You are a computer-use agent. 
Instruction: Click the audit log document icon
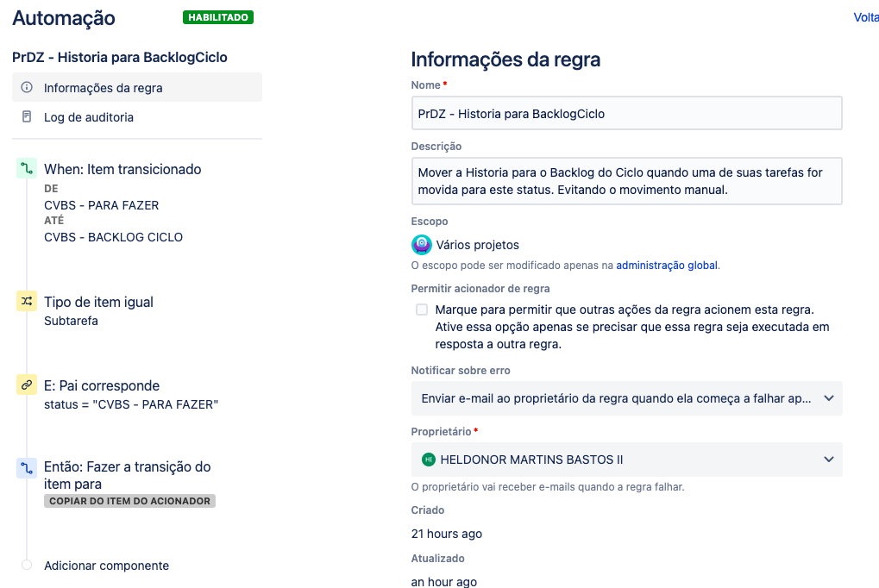coord(27,116)
